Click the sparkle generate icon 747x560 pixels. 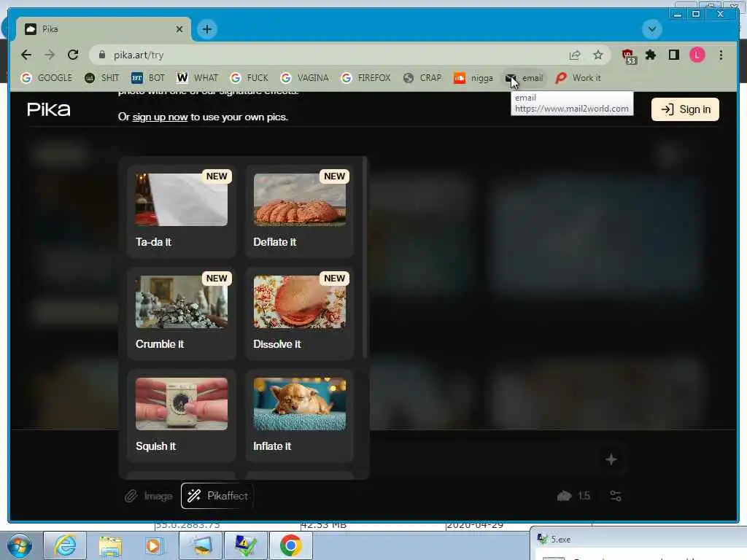coord(611,459)
